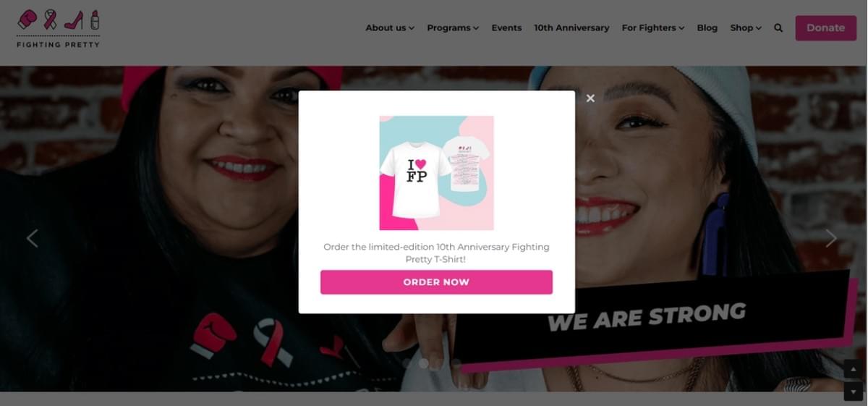Click the boxing glove icon in logo
The height and width of the screenshot is (406, 868).
point(27,19)
